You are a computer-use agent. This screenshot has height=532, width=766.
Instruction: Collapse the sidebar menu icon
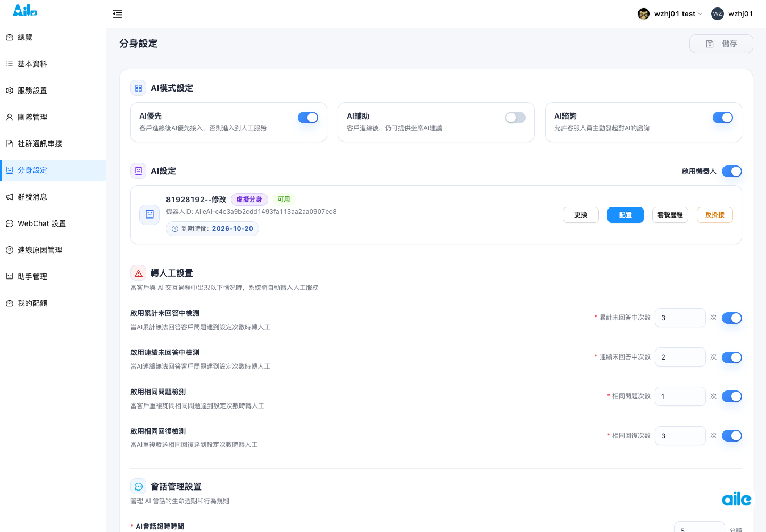point(118,14)
